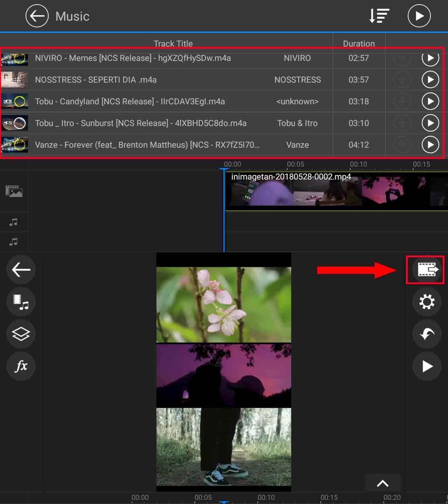Tap the 02:57 duration value

coord(359,58)
